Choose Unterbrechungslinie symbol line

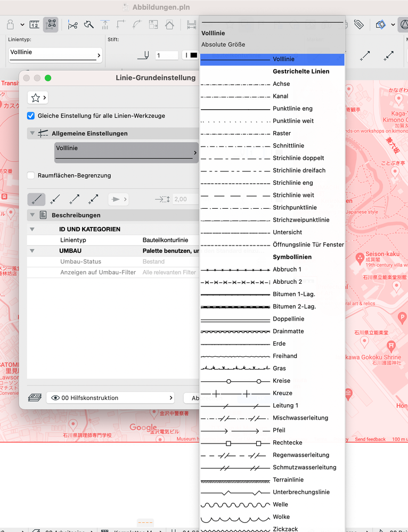pyautogui.click(x=272, y=492)
